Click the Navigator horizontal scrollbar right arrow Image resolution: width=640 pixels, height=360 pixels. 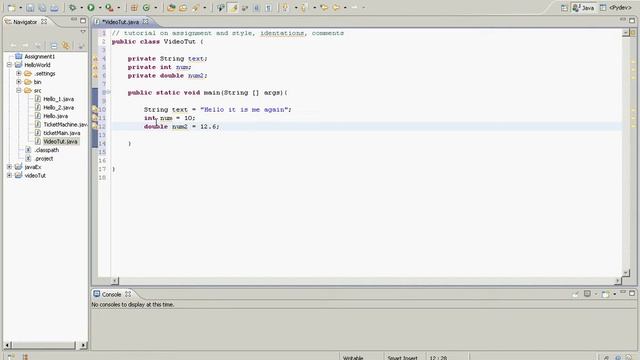pos(83,345)
